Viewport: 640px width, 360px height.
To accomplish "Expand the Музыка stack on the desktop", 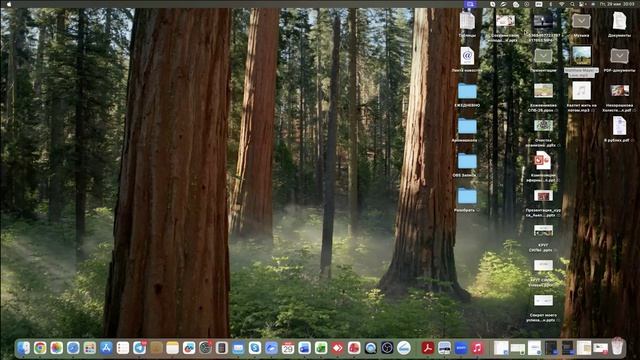I will (581, 21).
